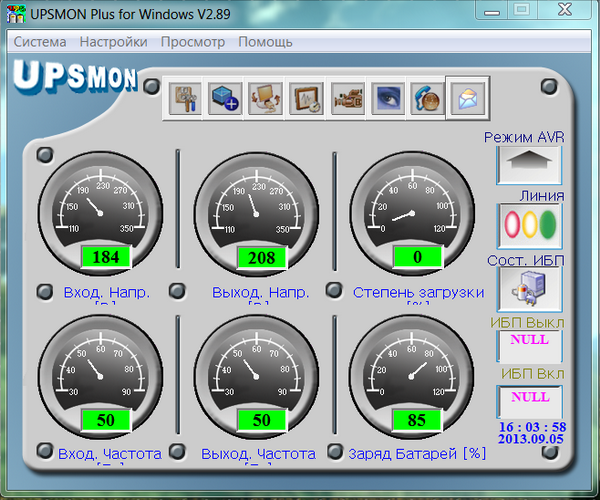Image resolution: width=600 pixels, height=500 pixels.
Task: Click the NULL field under ИБП Выкл
Action: pos(529,346)
